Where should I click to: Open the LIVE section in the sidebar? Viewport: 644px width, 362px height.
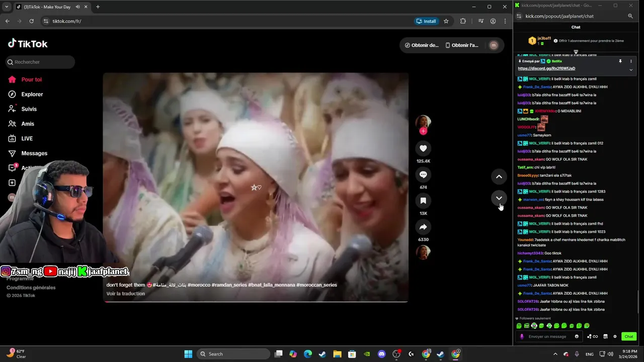coord(21,138)
